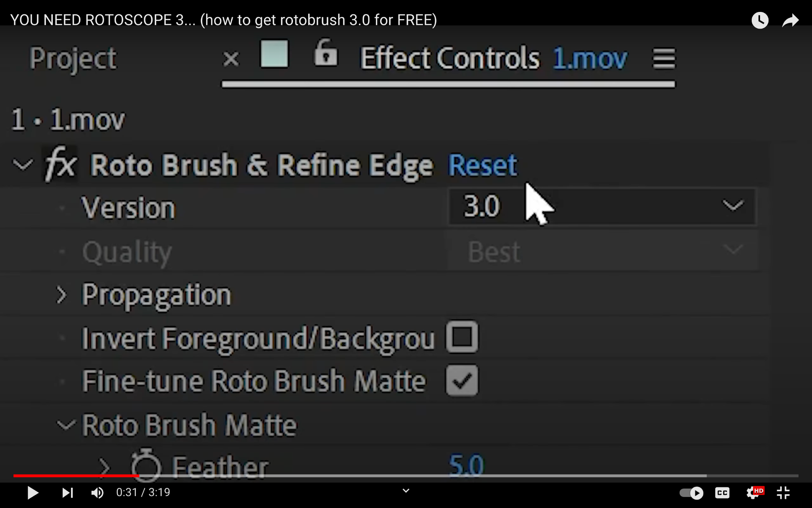Open the Effect Controls panel menu icon
The image size is (812, 508).
(x=664, y=59)
